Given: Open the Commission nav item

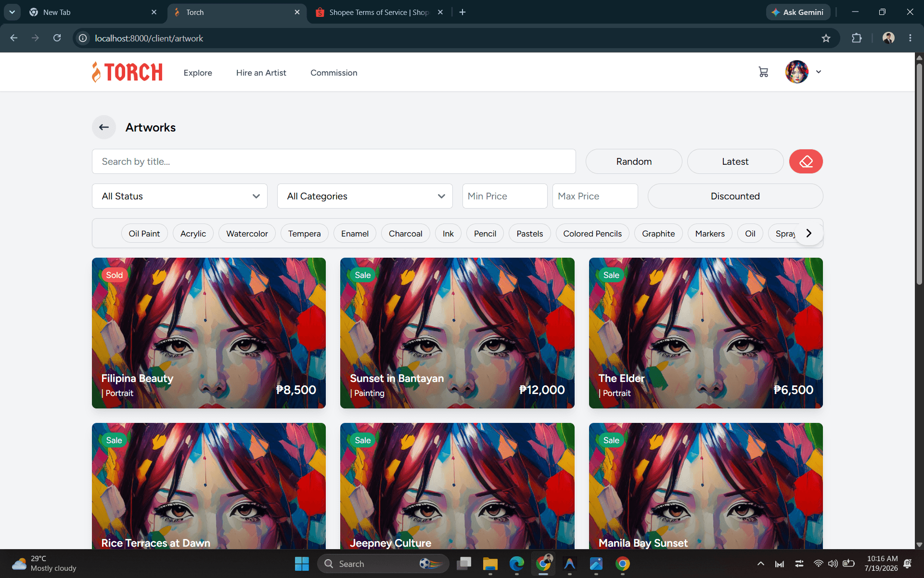Looking at the screenshot, I should 334,73.
